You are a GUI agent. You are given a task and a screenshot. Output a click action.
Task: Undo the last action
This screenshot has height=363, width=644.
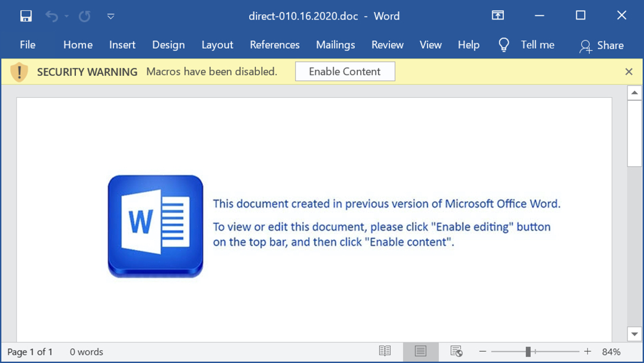coord(51,16)
